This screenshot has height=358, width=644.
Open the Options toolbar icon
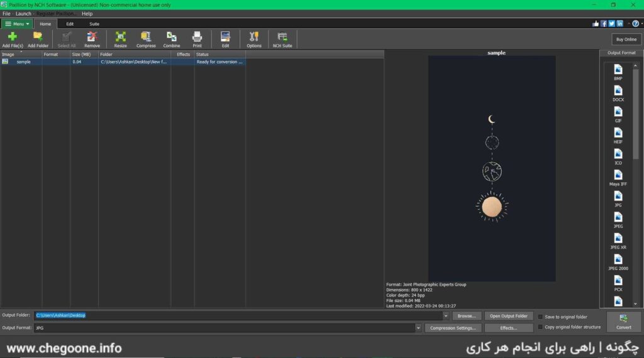[254, 40]
